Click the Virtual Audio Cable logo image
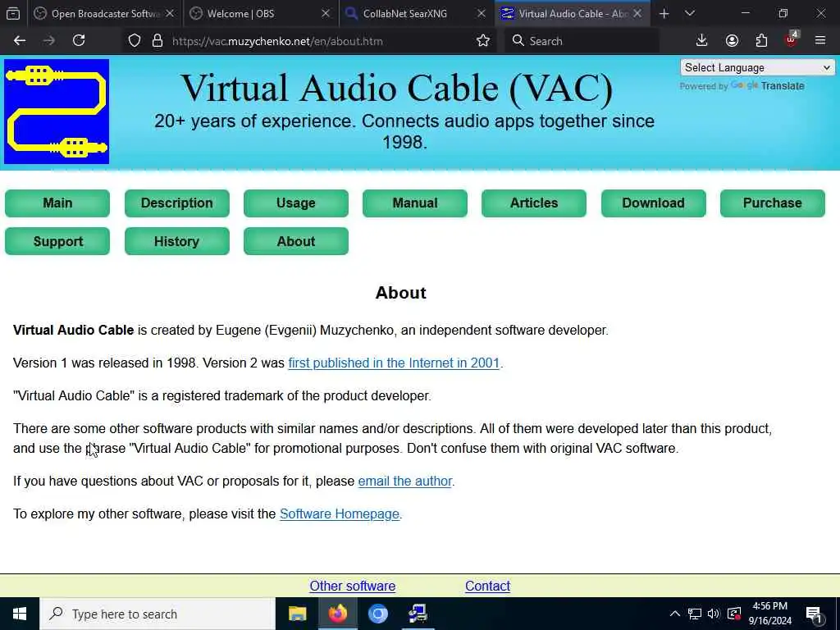840x630 pixels. pos(57,112)
